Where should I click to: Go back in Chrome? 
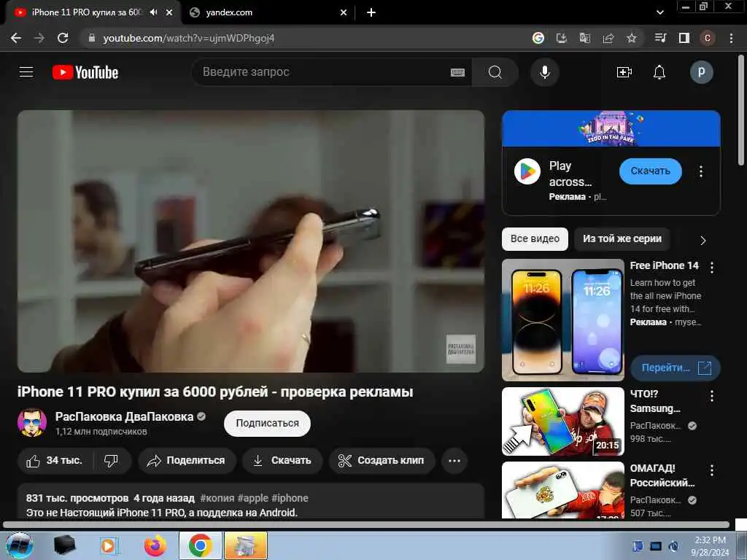point(16,38)
